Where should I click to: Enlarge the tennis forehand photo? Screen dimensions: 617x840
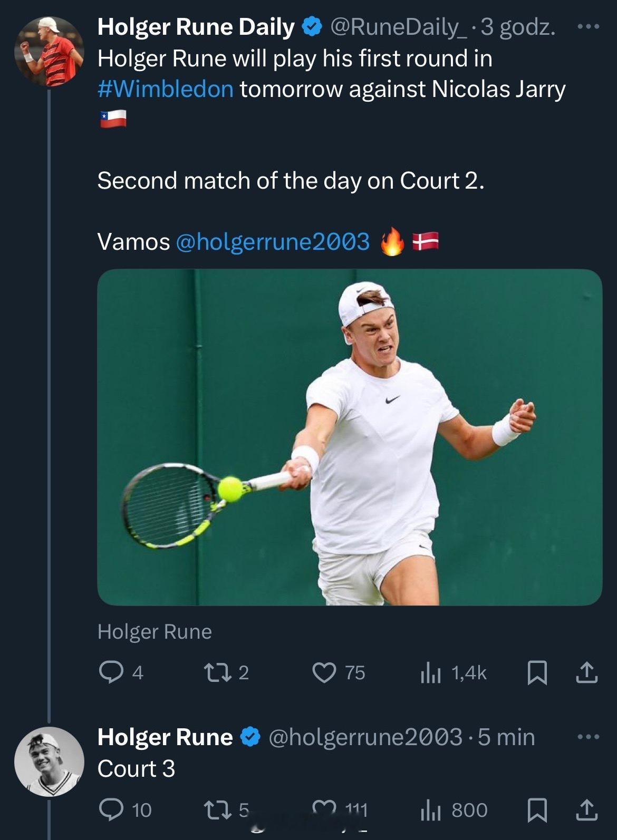pos(350,437)
